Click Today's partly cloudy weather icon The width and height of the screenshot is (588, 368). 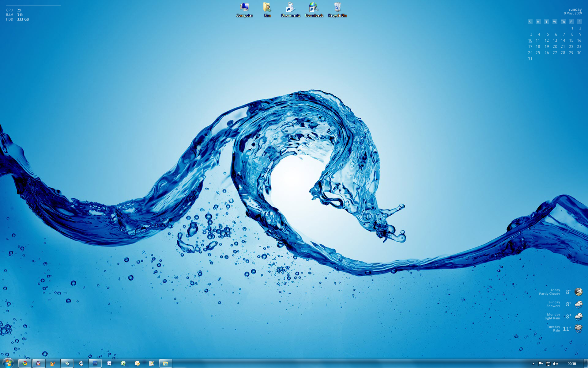tap(579, 292)
